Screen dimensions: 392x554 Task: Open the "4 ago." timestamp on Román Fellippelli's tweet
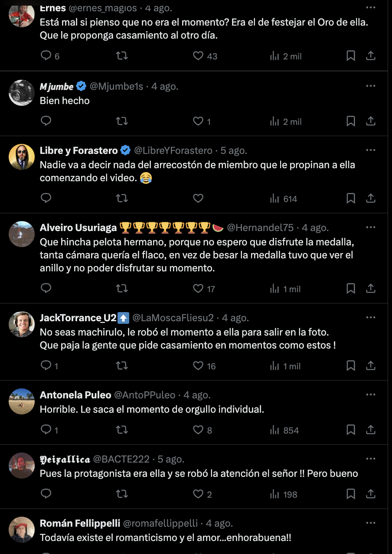(219, 523)
